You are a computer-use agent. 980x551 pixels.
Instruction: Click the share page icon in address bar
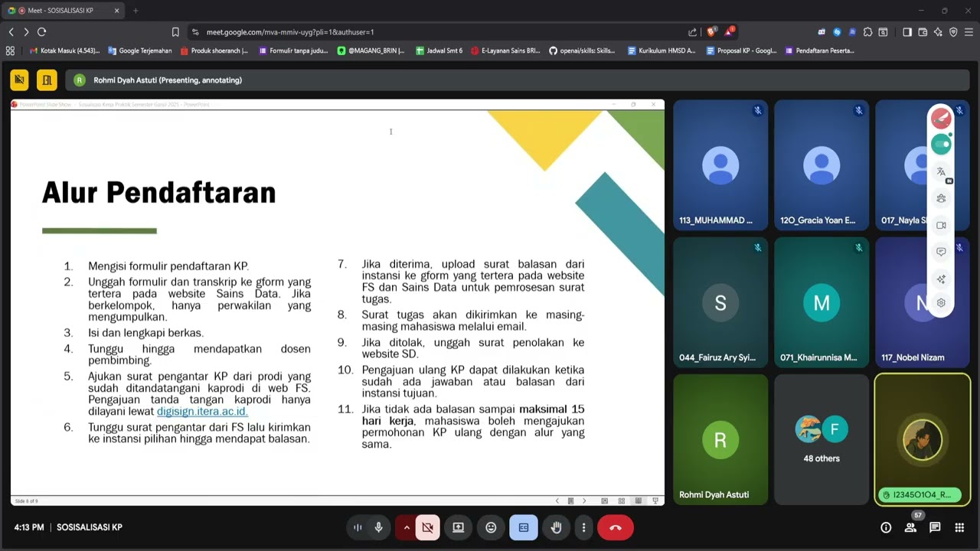pyautogui.click(x=692, y=32)
